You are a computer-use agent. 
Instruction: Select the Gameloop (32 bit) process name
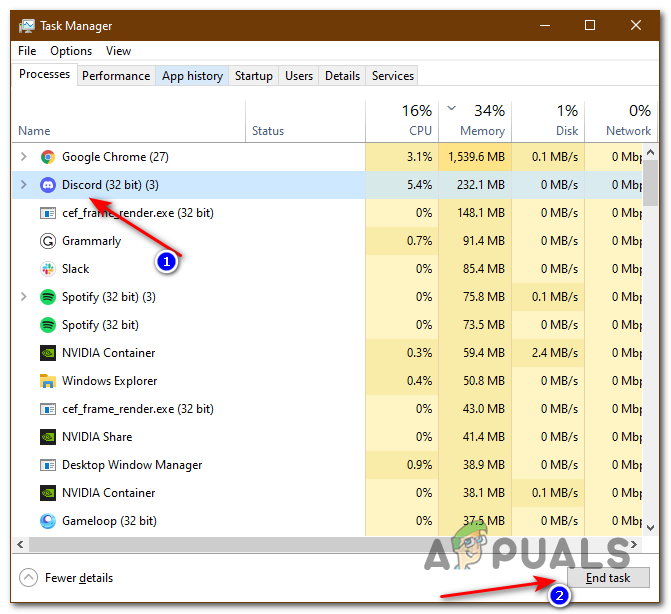click(x=109, y=521)
